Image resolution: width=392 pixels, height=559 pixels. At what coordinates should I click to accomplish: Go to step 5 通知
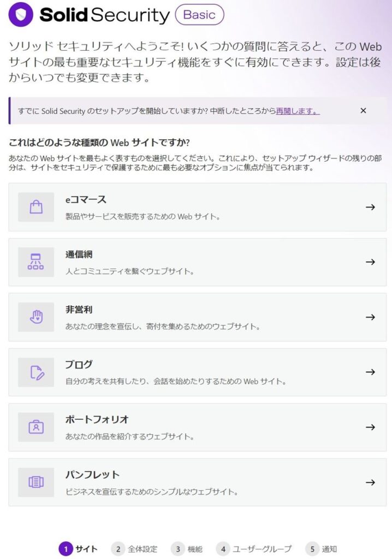tap(322, 549)
